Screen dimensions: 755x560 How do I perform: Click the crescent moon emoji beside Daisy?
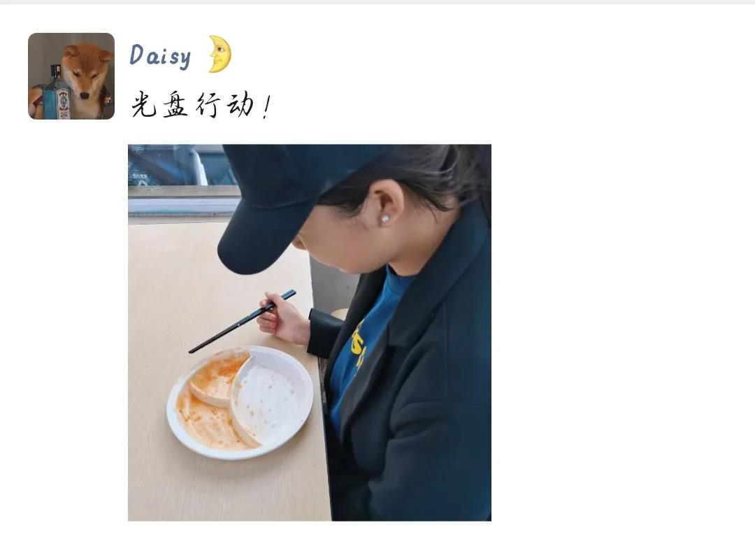tap(220, 55)
